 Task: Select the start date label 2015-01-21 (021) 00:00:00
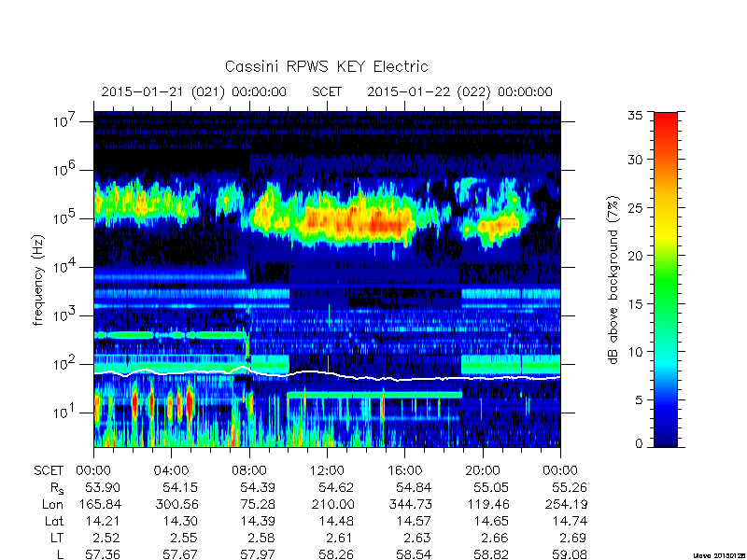[x=194, y=91]
